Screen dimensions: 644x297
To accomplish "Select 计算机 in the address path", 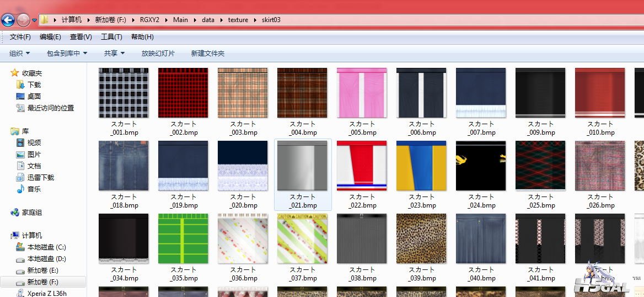I will (x=72, y=20).
